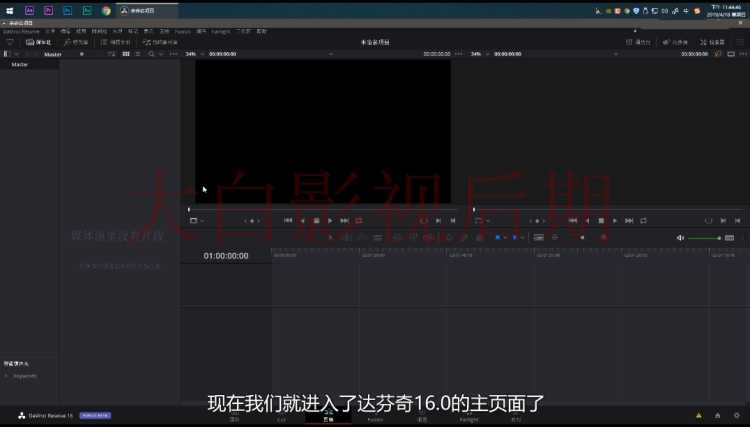Choose the Selection mode arrow tool

[x=330, y=238]
